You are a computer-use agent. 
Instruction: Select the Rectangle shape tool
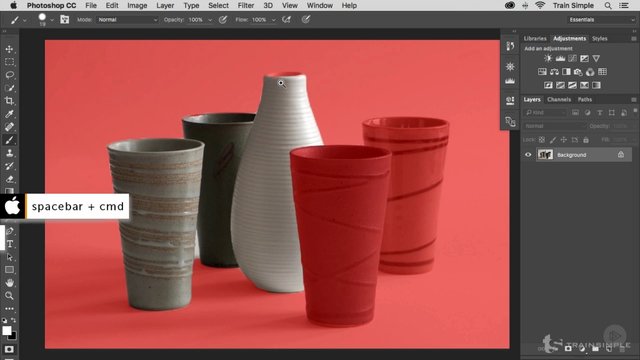pos(9,270)
